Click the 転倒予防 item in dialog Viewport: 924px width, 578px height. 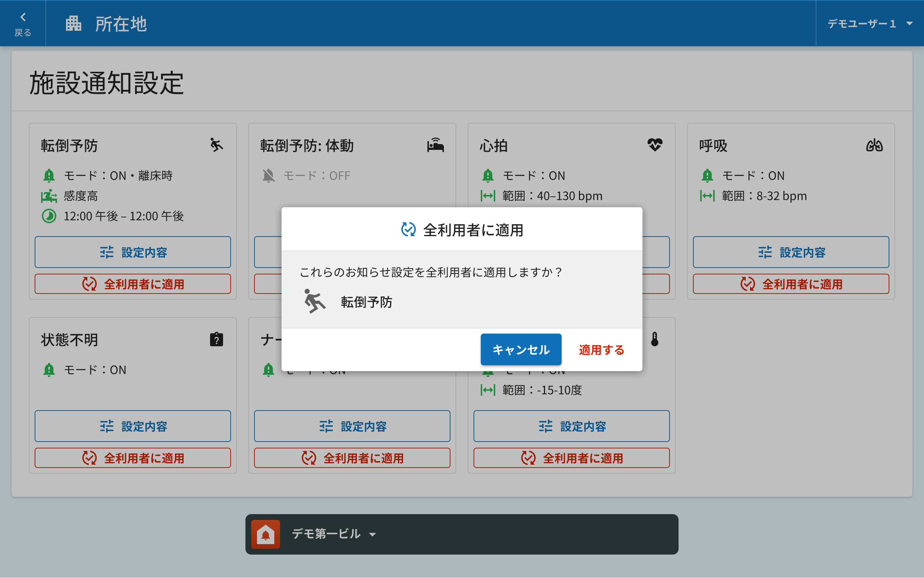366,302
